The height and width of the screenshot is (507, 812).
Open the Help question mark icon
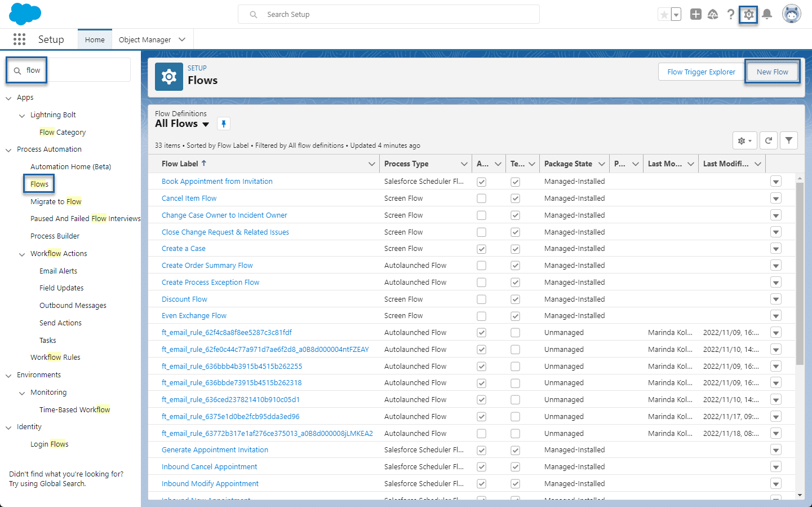731,14
